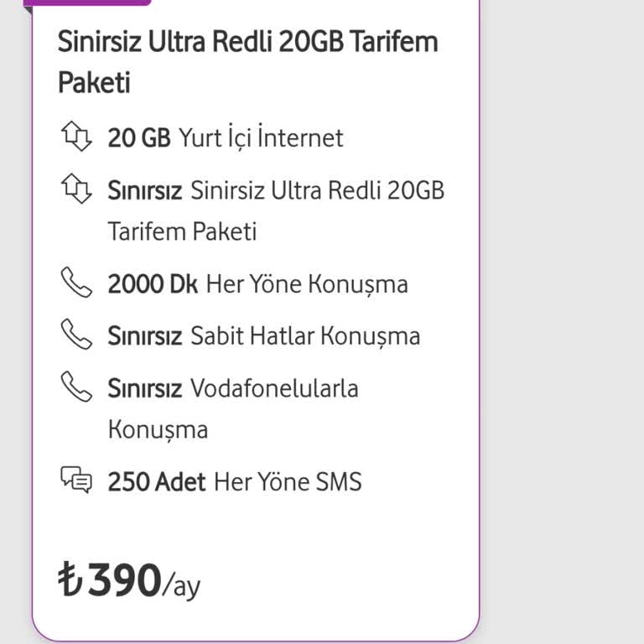
Task: Tap the phone icon for Vodafonelularla Konuşma
Action: (76, 387)
